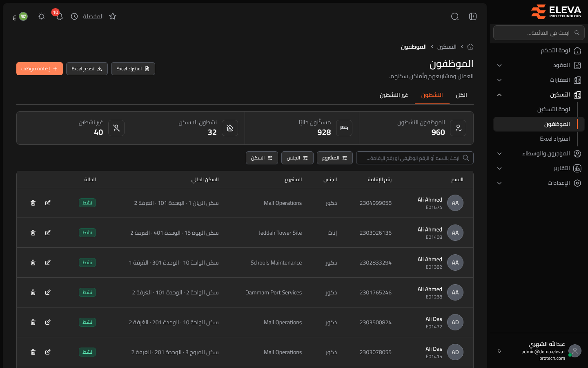Viewport: 588px width, 368px height.
Task: Expand العقارات sidebar section
Action: point(539,80)
